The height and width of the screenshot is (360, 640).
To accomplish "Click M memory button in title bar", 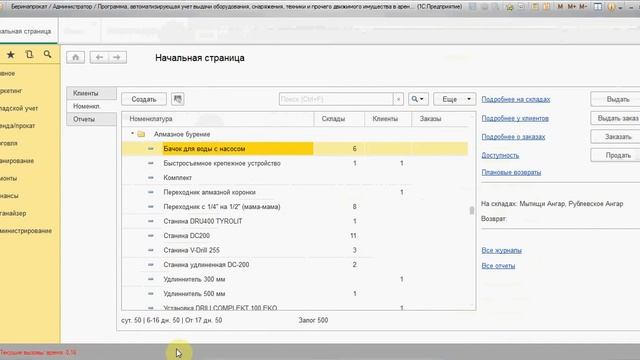I will (x=560, y=7).
